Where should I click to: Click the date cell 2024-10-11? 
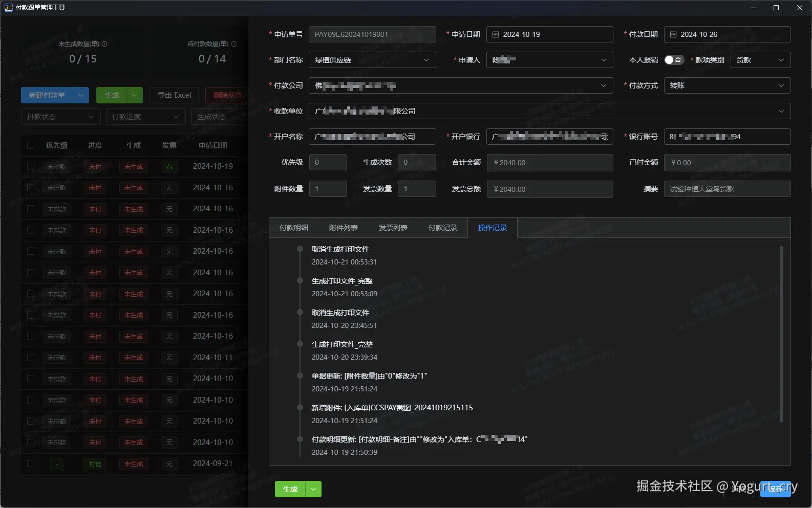pos(213,358)
